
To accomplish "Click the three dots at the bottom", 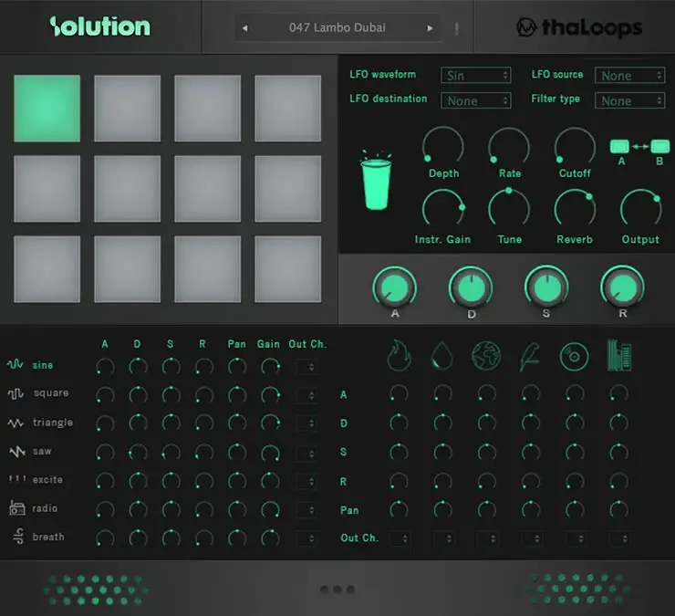I will (337, 590).
